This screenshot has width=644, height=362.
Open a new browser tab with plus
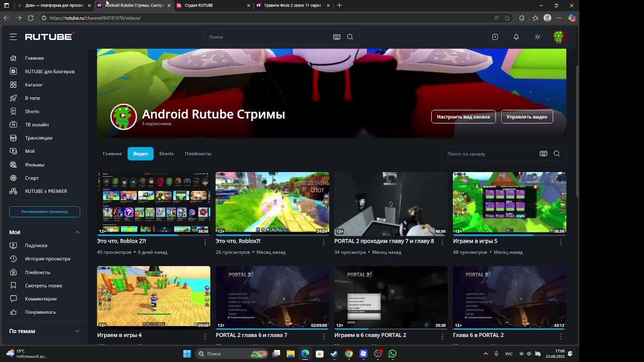click(x=339, y=5)
